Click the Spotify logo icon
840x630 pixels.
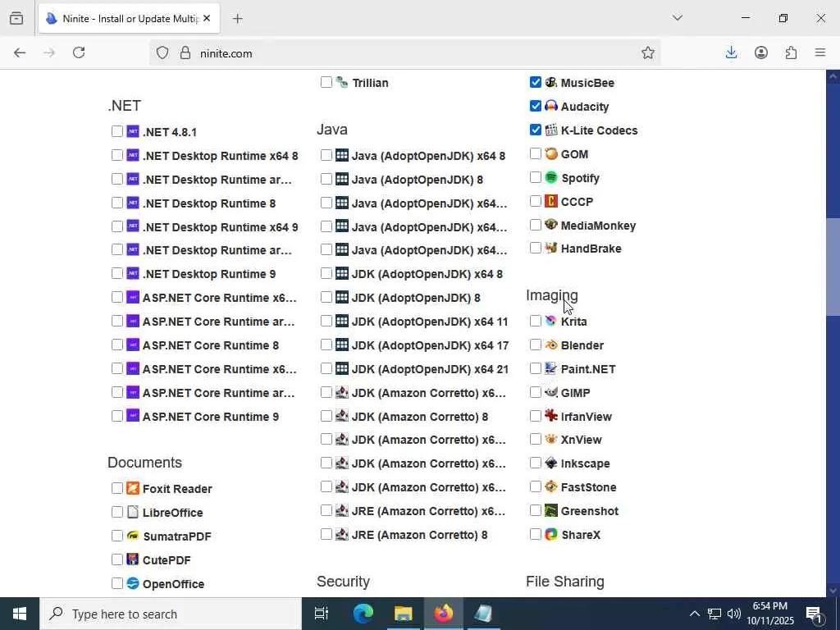550,177
